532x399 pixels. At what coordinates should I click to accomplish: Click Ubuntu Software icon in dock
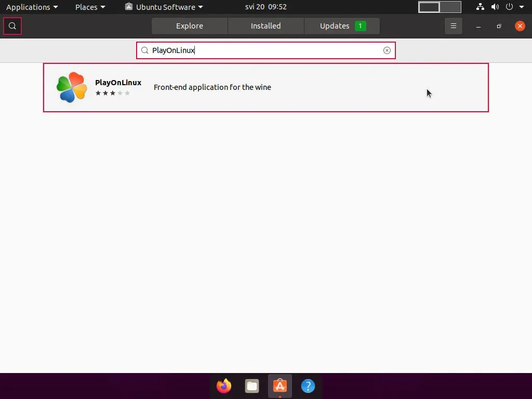280,386
